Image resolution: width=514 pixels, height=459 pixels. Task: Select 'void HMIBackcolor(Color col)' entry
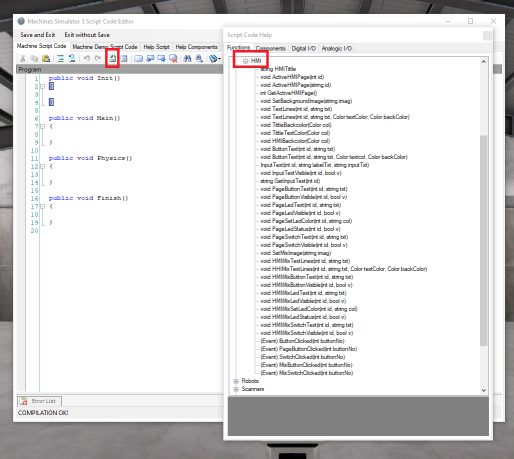point(295,141)
